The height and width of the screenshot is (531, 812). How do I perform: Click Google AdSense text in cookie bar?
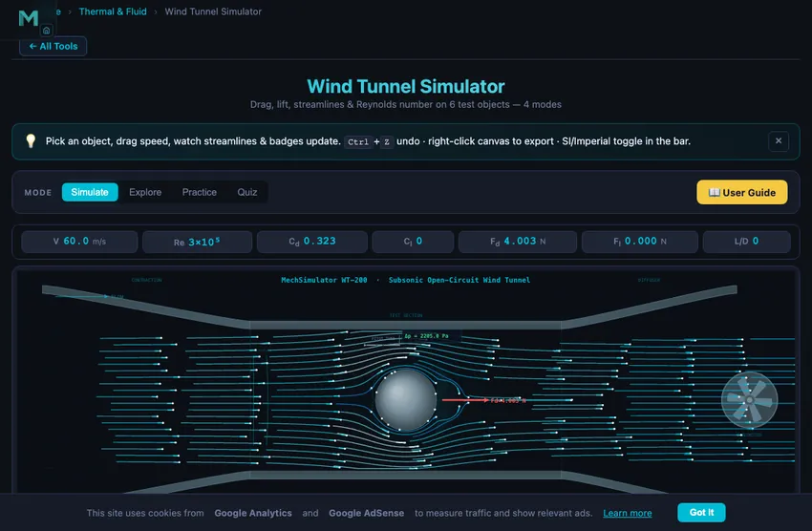click(366, 513)
